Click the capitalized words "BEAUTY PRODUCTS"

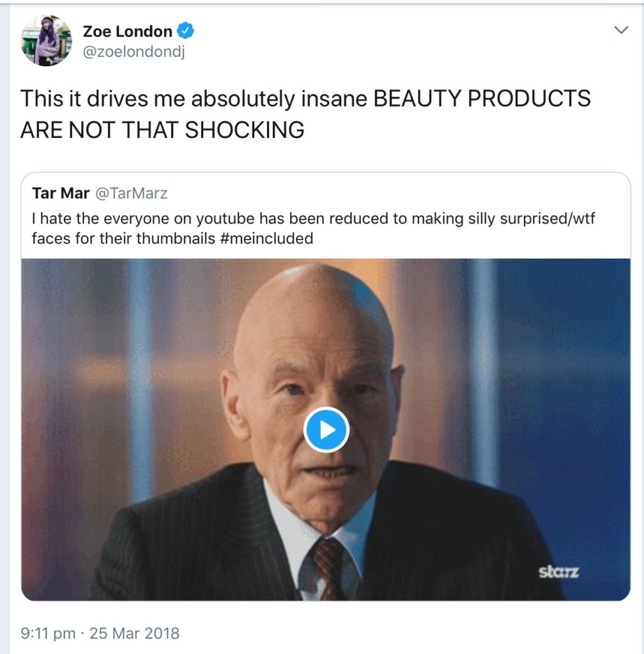point(482,99)
